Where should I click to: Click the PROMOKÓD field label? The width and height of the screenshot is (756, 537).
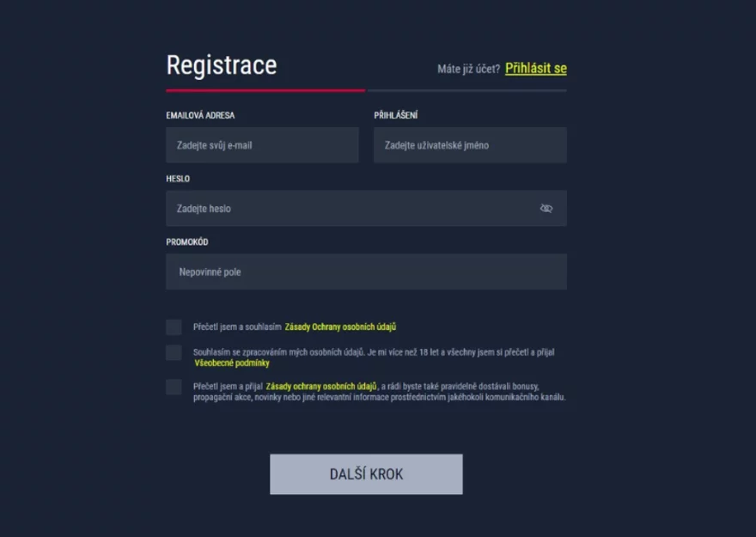click(x=187, y=242)
